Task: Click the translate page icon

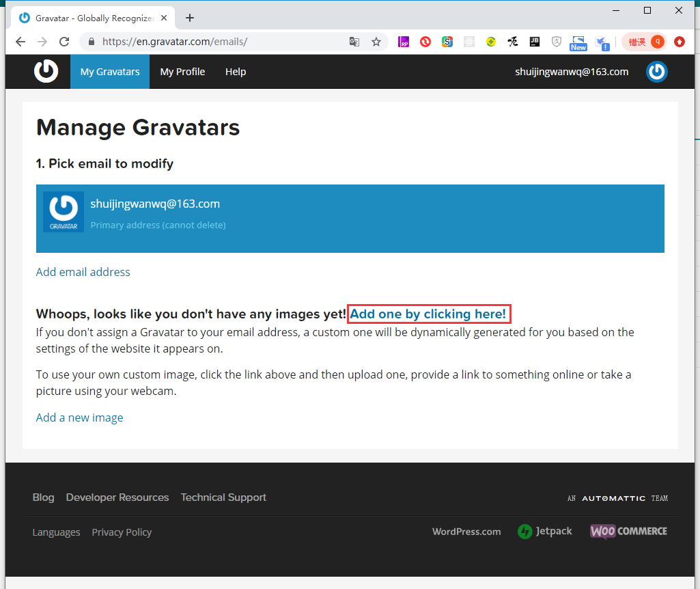Action: click(x=354, y=42)
